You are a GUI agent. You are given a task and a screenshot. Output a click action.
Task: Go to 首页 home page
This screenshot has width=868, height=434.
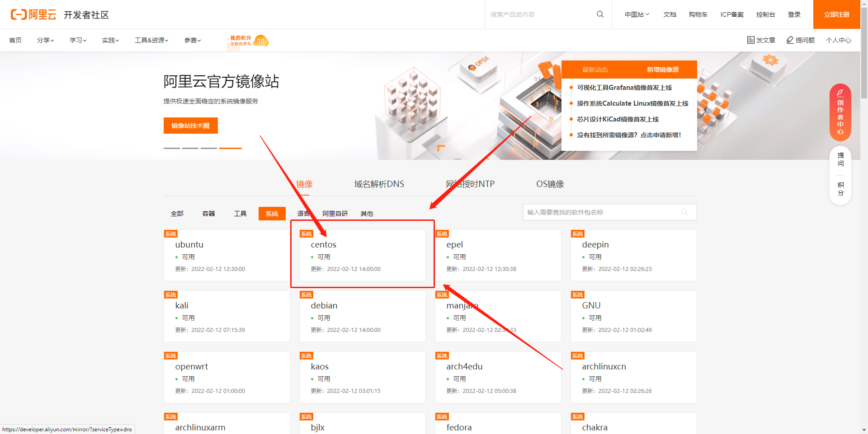point(15,40)
